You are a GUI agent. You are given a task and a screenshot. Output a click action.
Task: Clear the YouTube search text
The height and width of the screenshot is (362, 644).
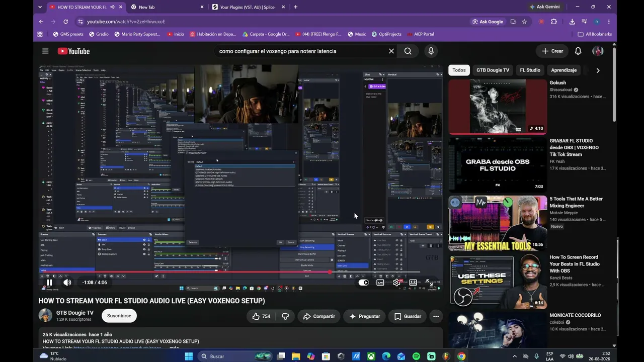(x=391, y=51)
